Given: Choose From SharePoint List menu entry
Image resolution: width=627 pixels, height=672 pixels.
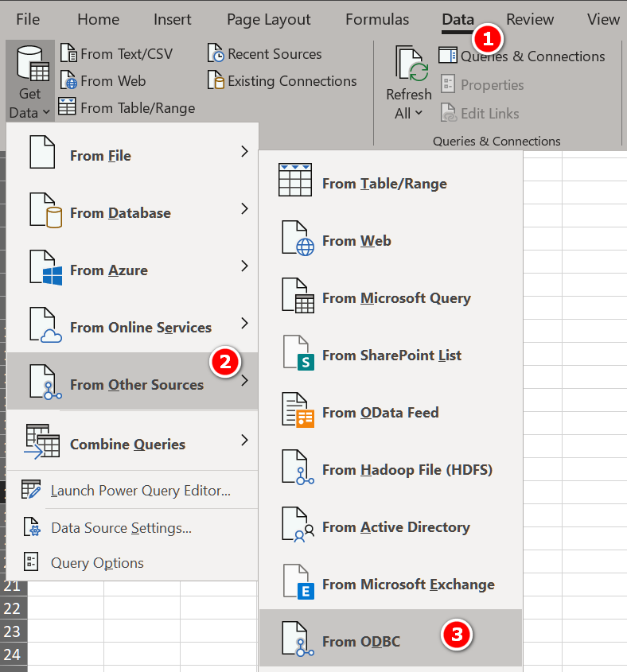Looking at the screenshot, I should point(391,355).
